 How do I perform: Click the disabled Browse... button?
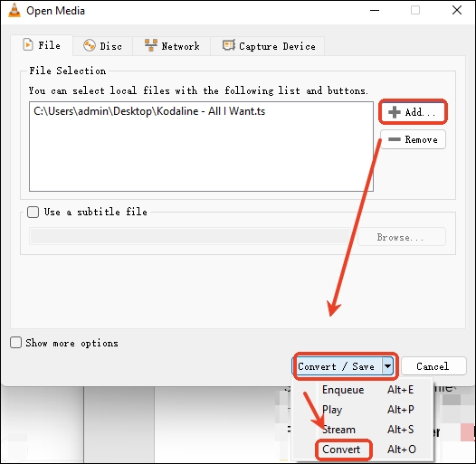(402, 237)
